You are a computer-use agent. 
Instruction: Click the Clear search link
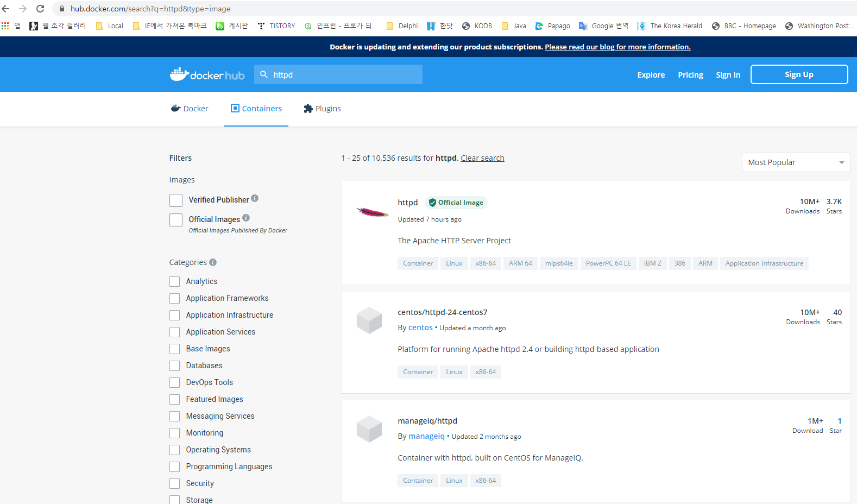[x=482, y=158]
